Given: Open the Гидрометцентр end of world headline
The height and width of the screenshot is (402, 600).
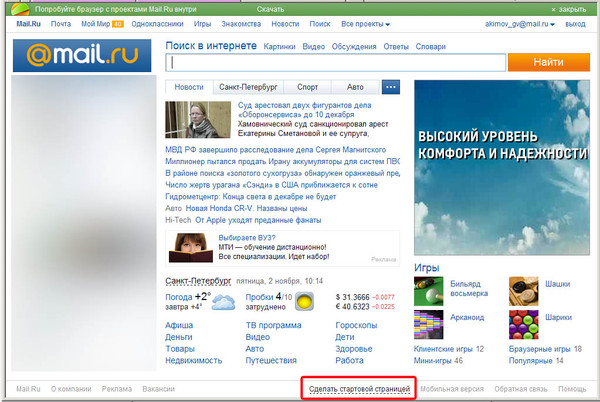Looking at the screenshot, I should 251,197.
